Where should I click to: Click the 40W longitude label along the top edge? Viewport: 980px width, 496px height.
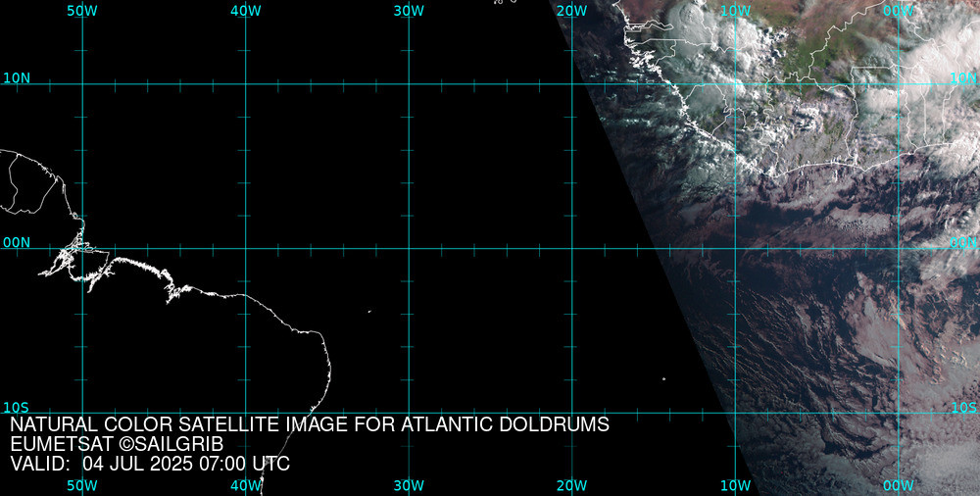pos(246,11)
